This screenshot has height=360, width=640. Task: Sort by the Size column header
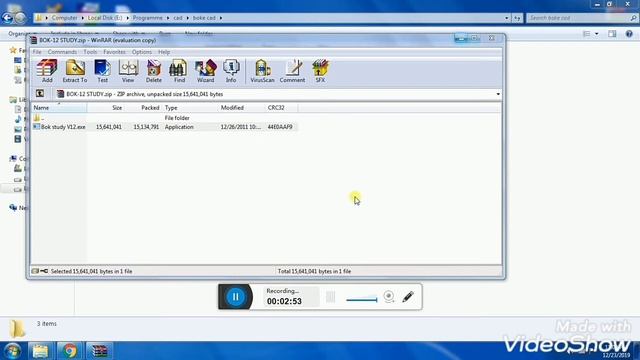pos(106,108)
